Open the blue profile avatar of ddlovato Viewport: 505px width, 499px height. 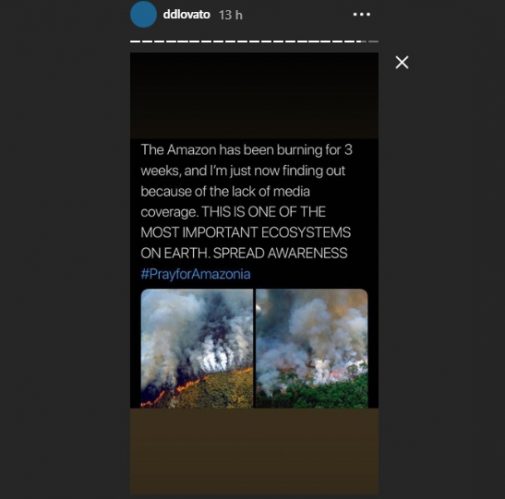click(143, 14)
